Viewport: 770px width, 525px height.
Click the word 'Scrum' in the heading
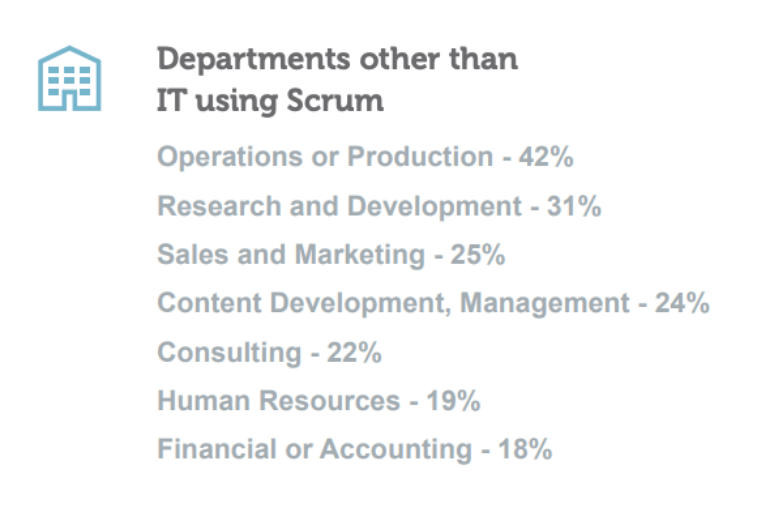point(335,101)
